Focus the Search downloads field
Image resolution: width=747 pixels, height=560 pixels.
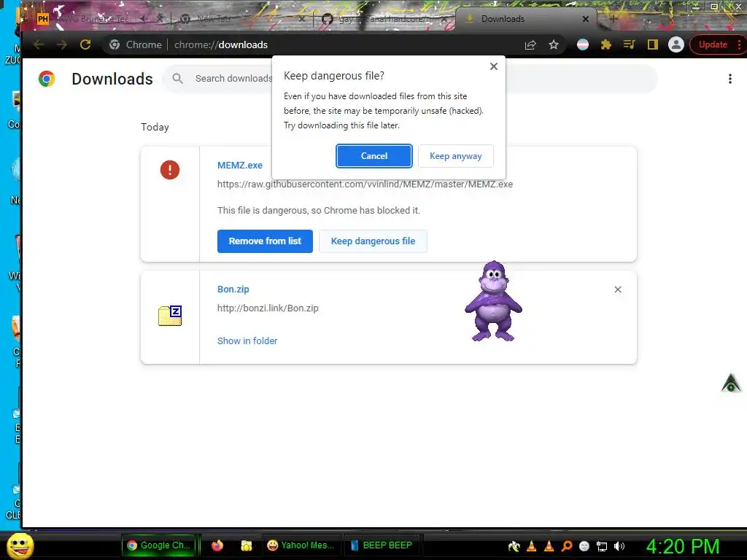point(410,79)
